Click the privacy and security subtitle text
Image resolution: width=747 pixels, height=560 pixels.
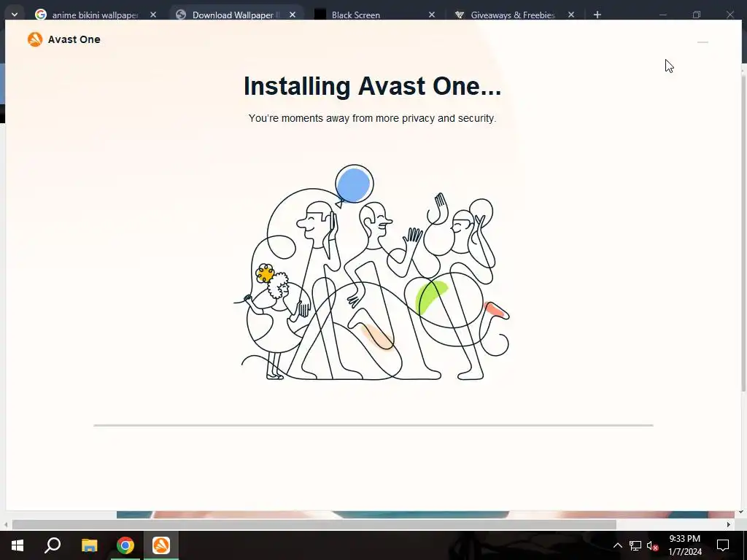(x=372, y=118)
